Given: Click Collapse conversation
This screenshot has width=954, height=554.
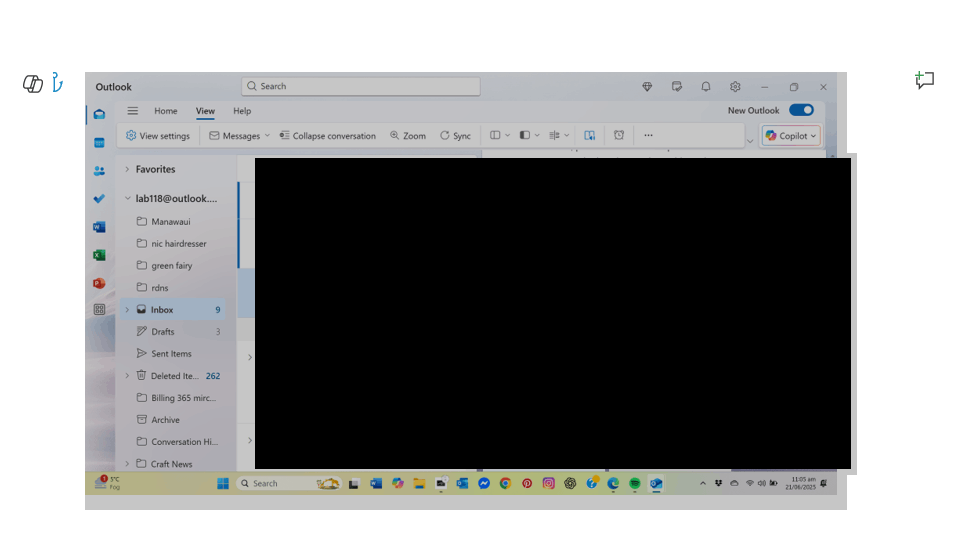Looking at the screenshot, I should [327, 136].
